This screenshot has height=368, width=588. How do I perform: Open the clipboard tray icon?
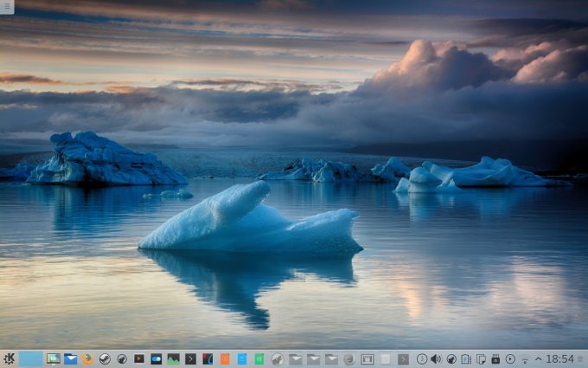pyautogui.click(x=481, y=358)
